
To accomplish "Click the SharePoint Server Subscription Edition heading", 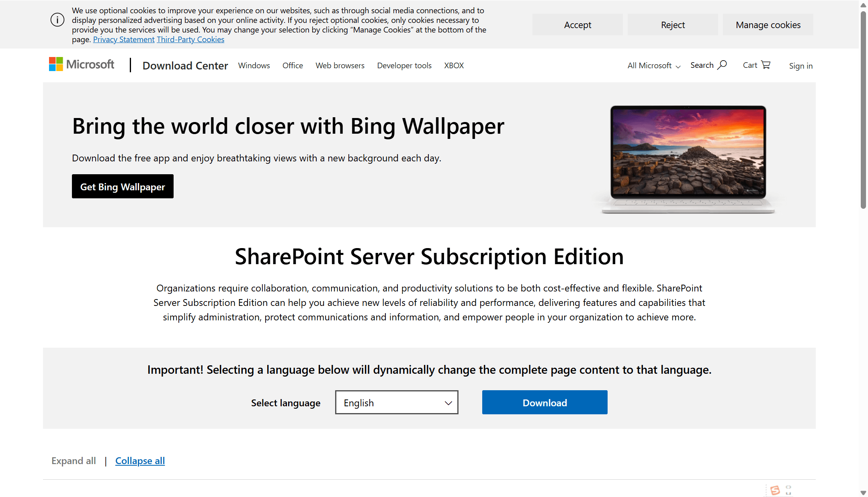I will point(429,257).
